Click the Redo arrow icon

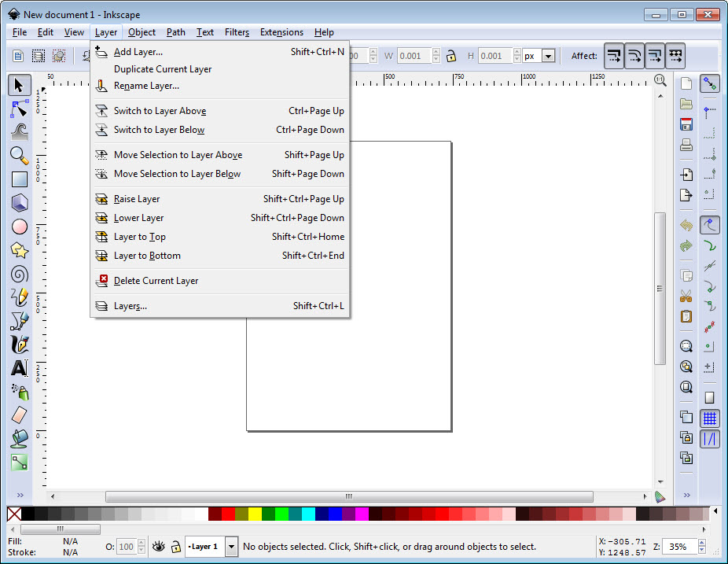686,245
